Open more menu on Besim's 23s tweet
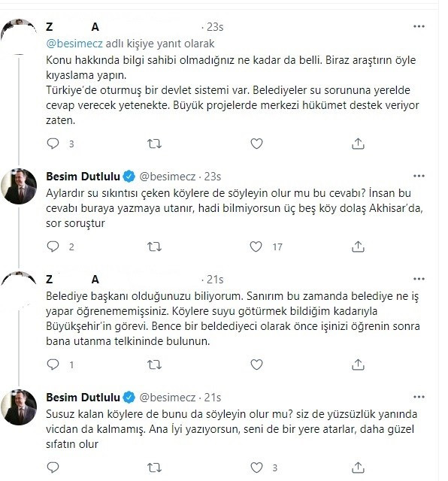 pyautogui.click(x=419, y=176)
